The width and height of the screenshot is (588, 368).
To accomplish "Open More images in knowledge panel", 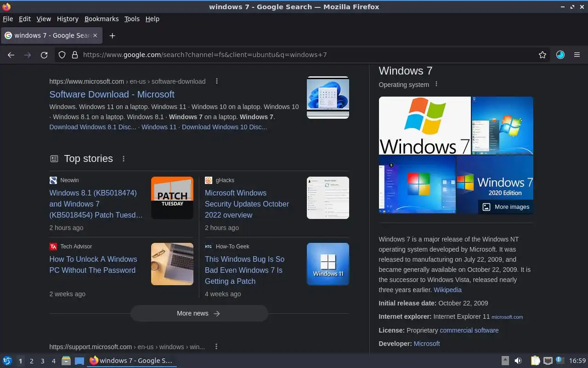I will pyautogui.click(x=506, y=207).
